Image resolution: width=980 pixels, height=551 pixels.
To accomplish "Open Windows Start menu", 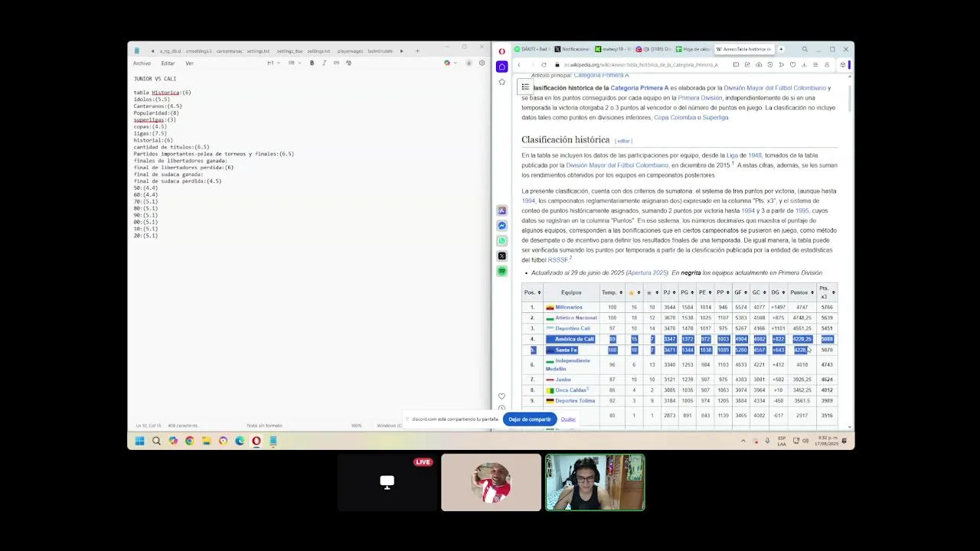I will (139, 441).
